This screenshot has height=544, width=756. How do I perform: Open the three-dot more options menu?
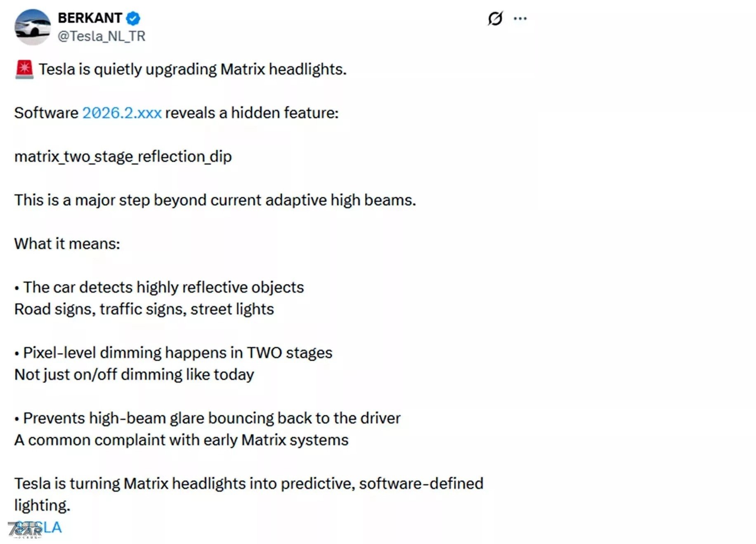click(x=520, y=18)
